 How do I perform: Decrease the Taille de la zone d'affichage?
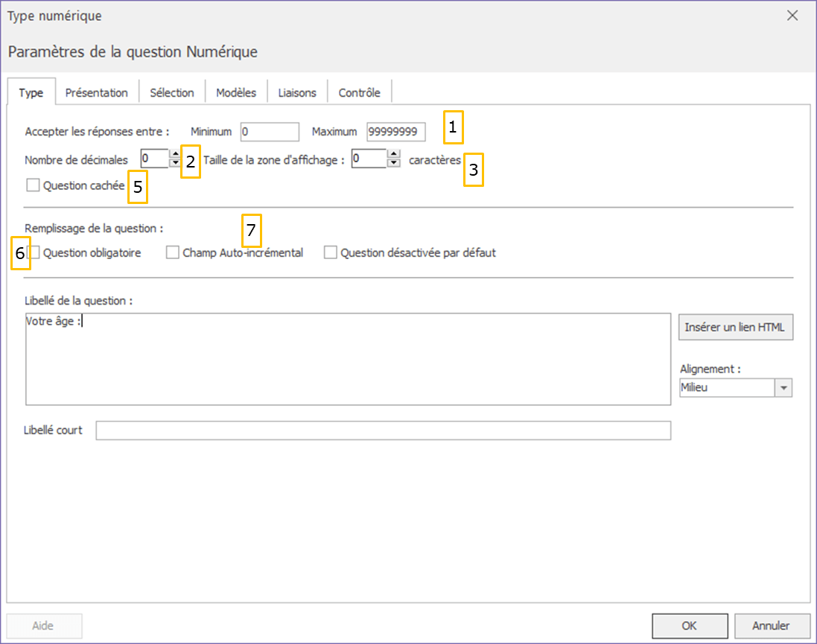pyautogui.click(x=395, y=162)
